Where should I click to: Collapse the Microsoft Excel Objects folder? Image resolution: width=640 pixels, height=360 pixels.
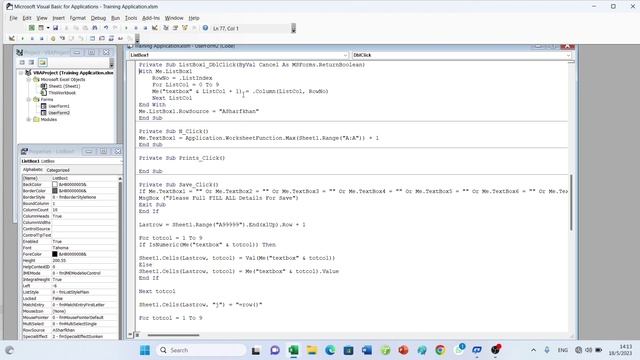[29, 80]
